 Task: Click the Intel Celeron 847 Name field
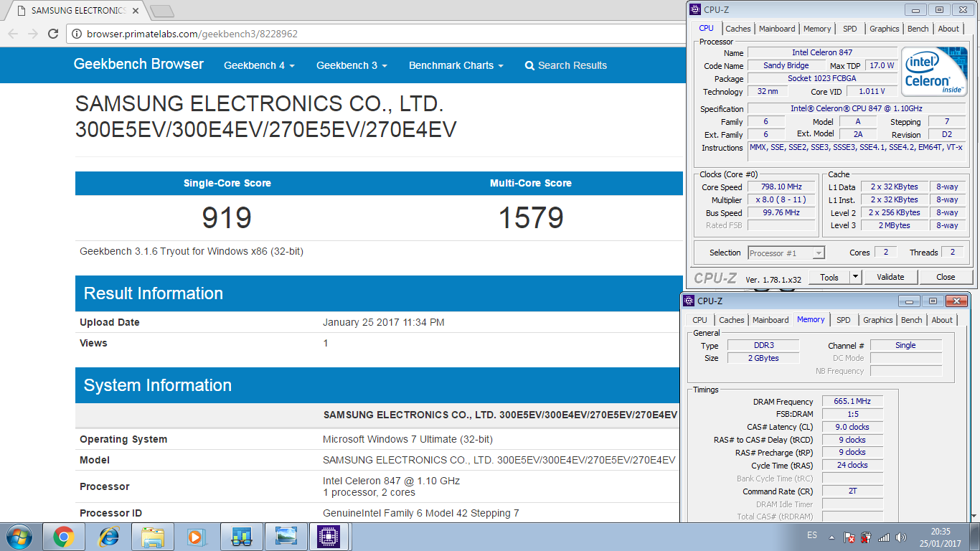click(823, 52)
